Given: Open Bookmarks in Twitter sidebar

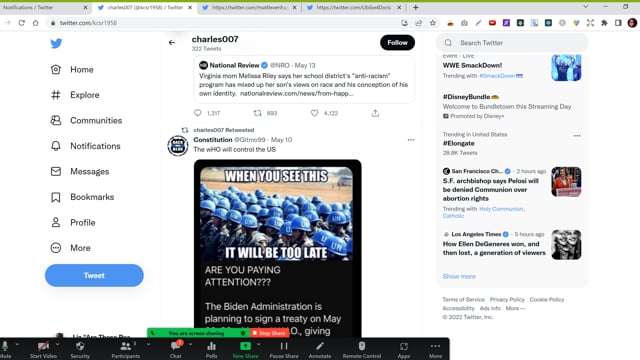Looking at the screenshot, I should 82,197.
